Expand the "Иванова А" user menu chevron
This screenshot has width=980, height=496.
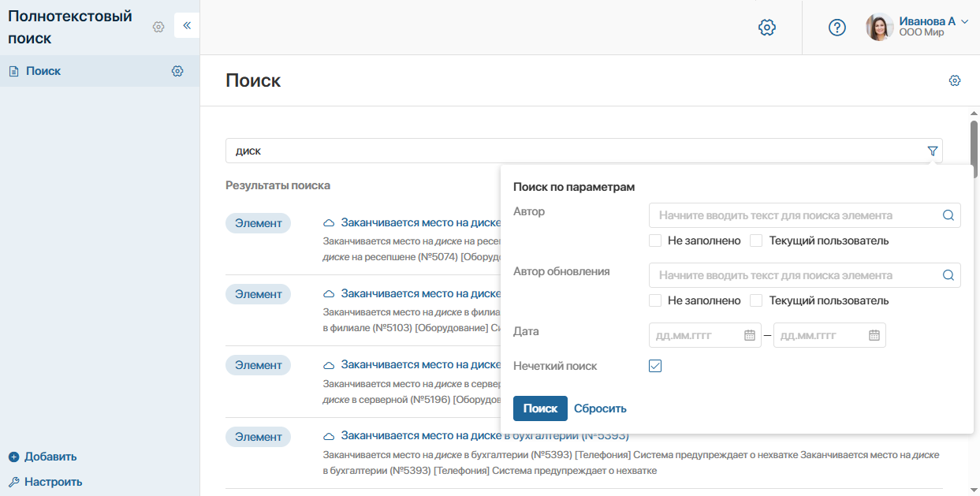click(x=965, y=21)
